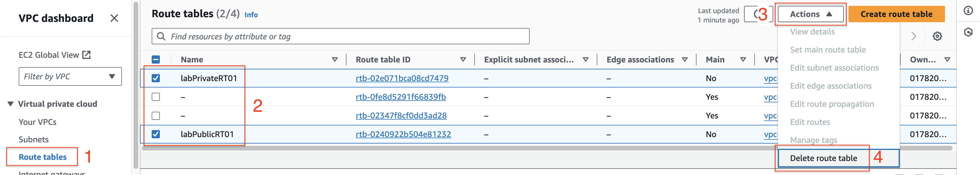Screen dimensions: 980x175
Task: Collapse the Virtual private cloud section
Action: click(x=11, y=104)
